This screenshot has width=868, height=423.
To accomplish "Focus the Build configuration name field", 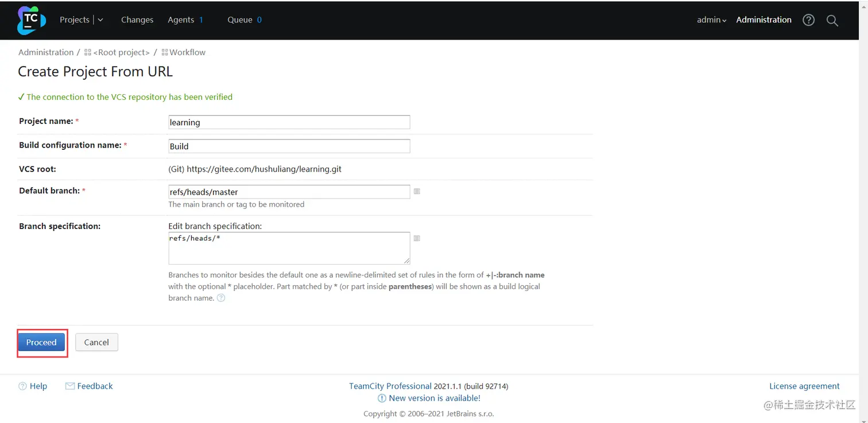I will click(x=289, y=146).
